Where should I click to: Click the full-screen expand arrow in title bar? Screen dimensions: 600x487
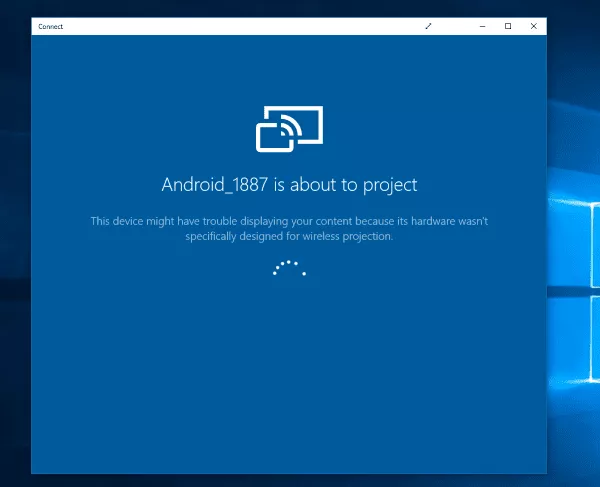pos(428,26)
